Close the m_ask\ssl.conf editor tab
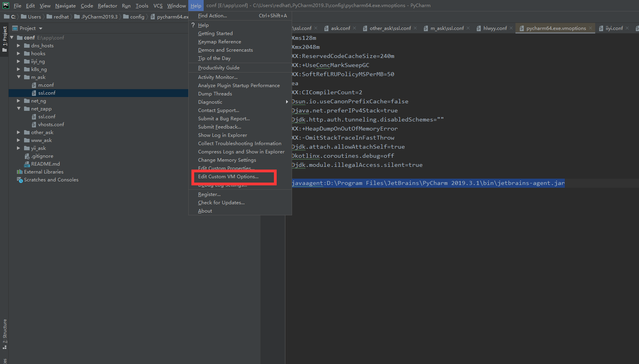 click(x=468, y=28)
